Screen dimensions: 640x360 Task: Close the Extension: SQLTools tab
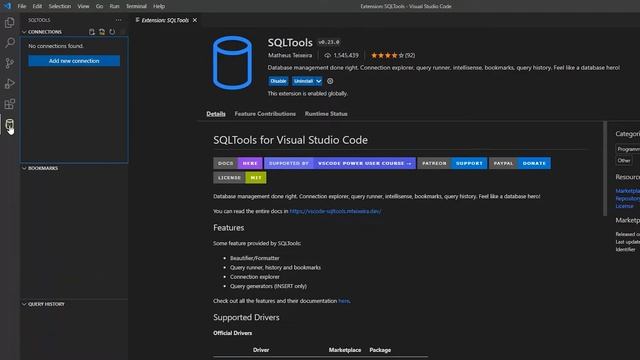[195, 20]
